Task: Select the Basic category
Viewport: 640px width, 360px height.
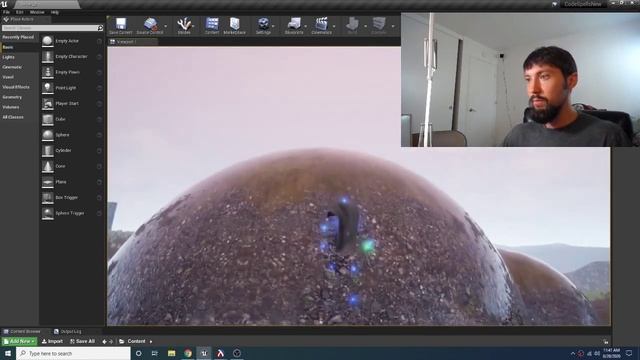Action: click(8, 47)
